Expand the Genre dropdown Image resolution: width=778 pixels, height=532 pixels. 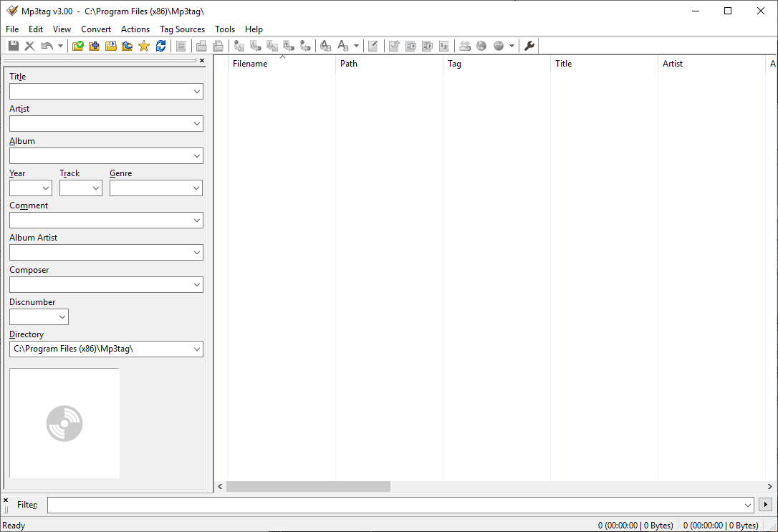point(196,188)
